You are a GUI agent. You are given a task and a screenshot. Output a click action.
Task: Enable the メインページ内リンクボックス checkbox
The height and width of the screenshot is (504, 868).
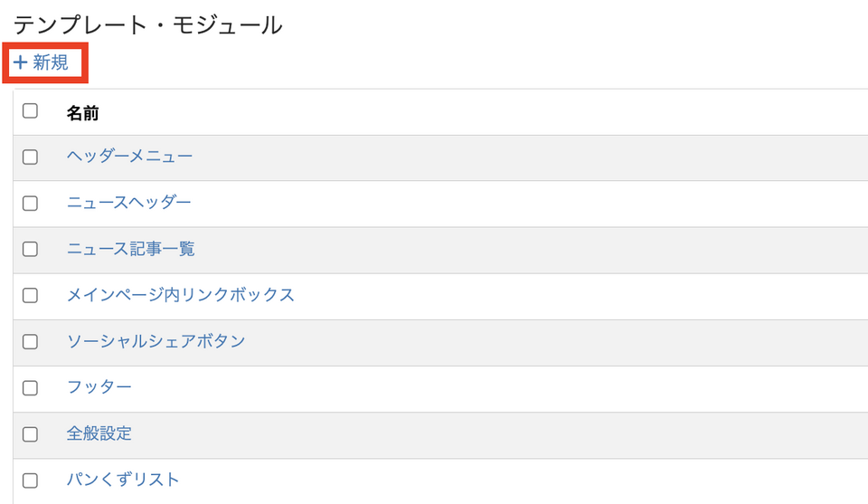[x=30, y=296]
